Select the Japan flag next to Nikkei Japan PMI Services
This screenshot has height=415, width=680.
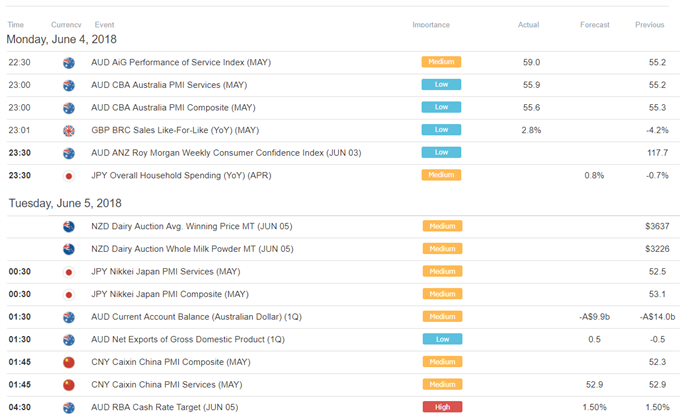pos(69,272)
